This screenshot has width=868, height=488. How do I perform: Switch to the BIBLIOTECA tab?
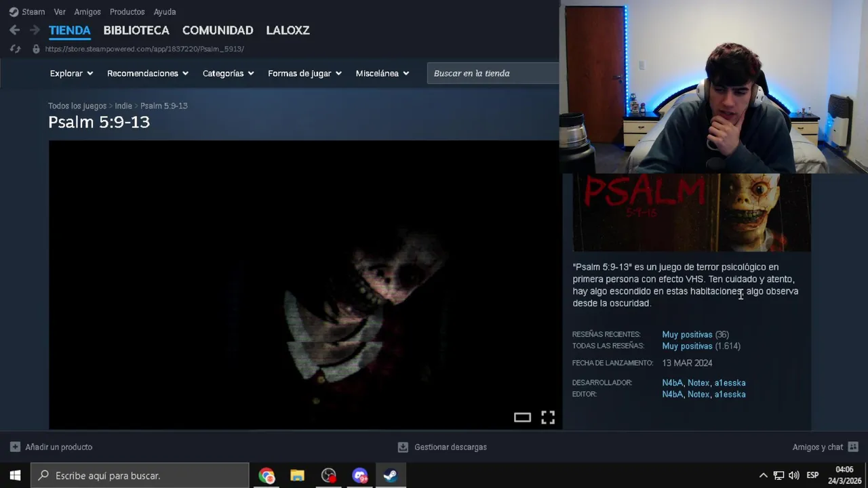pos(136,30)
